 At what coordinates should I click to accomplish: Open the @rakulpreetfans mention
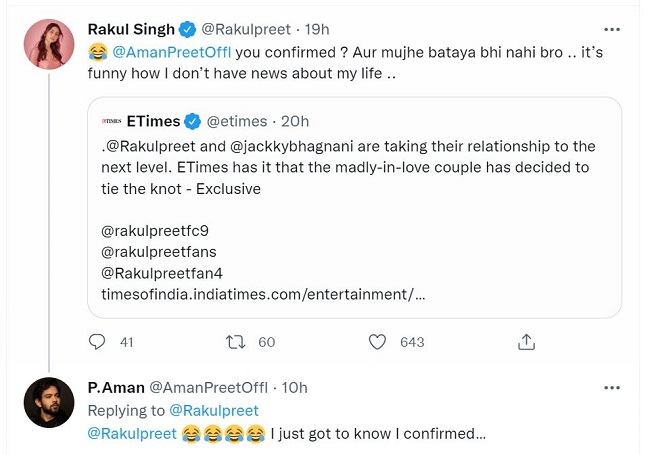pyautogui.click(x=158, y=251)
